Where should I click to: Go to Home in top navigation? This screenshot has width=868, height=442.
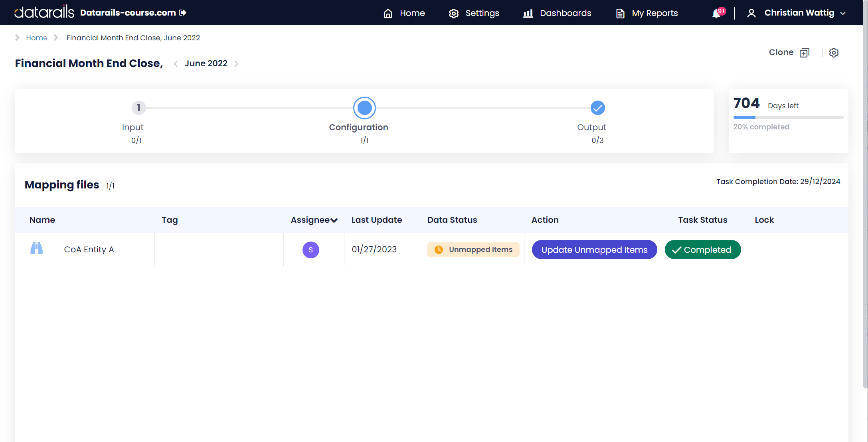tap(404, 13)
